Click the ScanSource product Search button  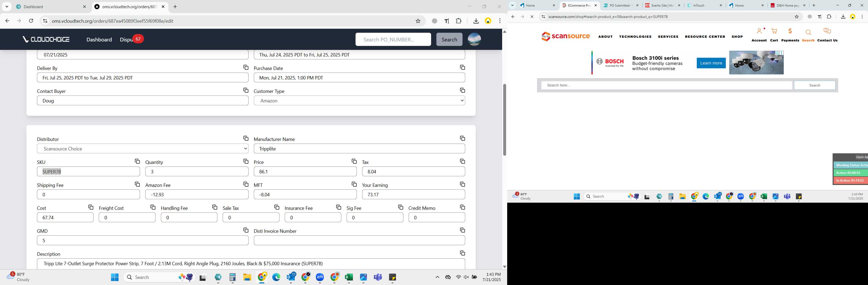coord(814,85)
